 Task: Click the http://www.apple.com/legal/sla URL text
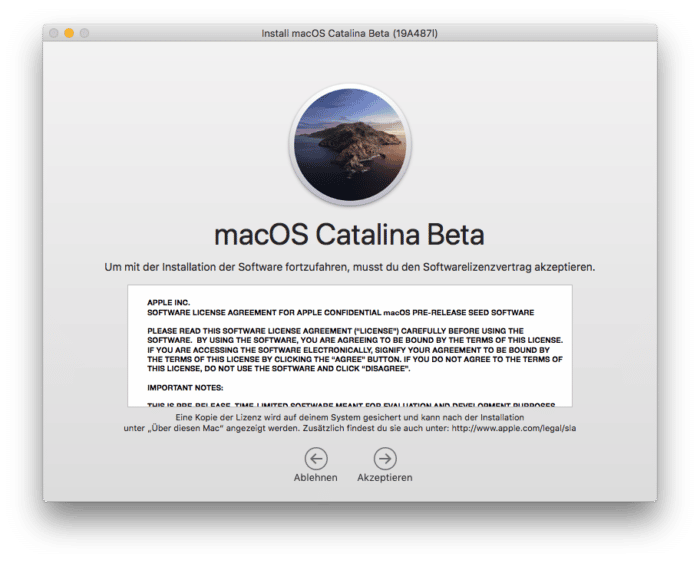pyautogui.click(x=514, y=428)
